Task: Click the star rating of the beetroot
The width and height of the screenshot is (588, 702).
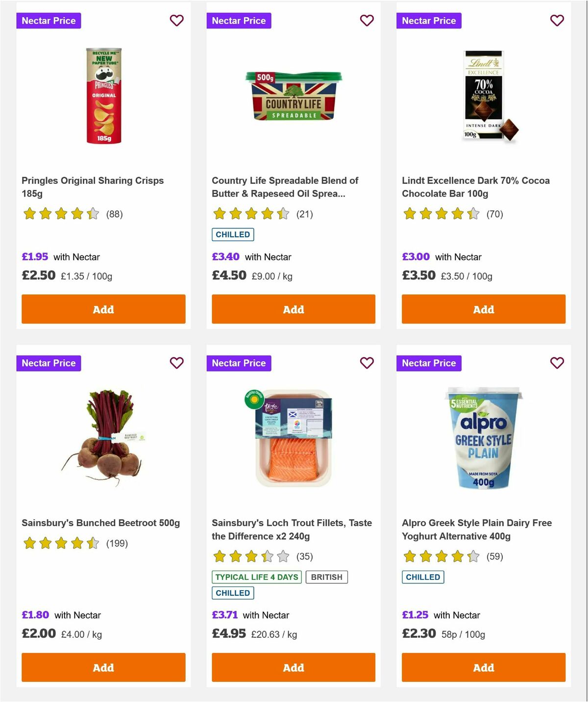Action: click(61, 543)
